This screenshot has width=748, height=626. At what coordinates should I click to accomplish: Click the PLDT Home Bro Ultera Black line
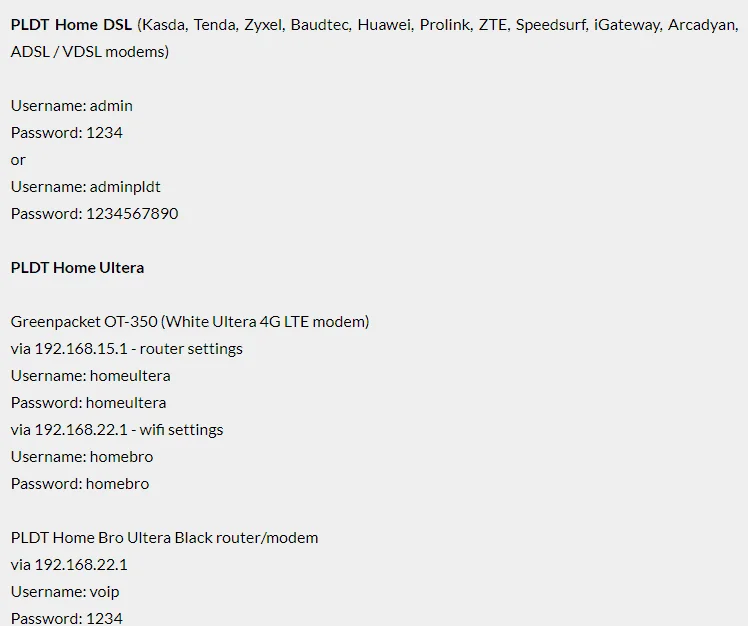click(165, 538)
